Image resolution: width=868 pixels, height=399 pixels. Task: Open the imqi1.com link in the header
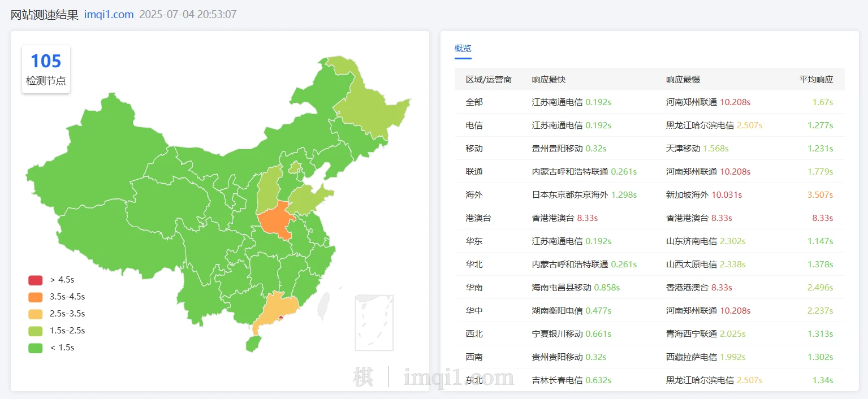pyautogui.click(x=109, y=15)
